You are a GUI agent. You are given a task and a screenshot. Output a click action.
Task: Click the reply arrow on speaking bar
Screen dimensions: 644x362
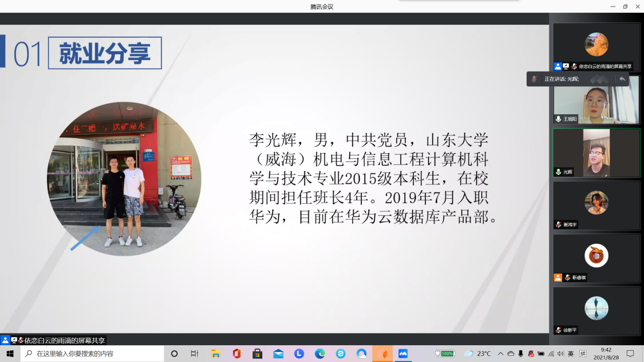tap(622, 79)
